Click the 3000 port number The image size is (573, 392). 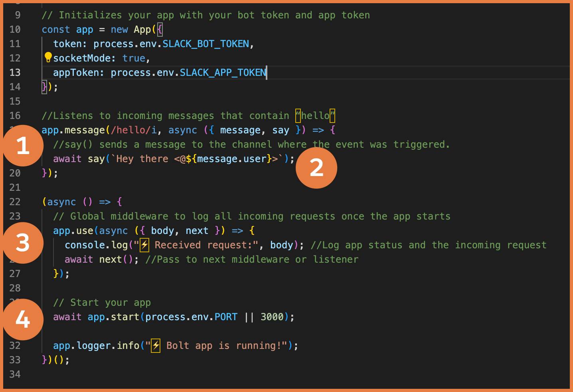pyautogui.click(x=272, y=317)
